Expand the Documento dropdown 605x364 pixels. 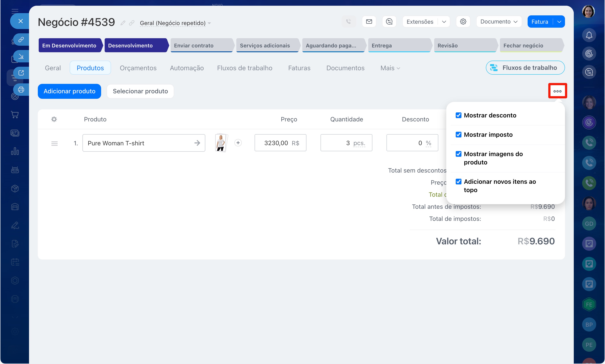pyautogui.click(x=499, y=22)
